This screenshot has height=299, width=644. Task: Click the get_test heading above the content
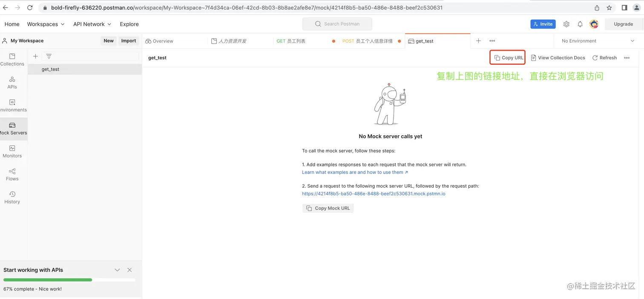coord(157,58)
